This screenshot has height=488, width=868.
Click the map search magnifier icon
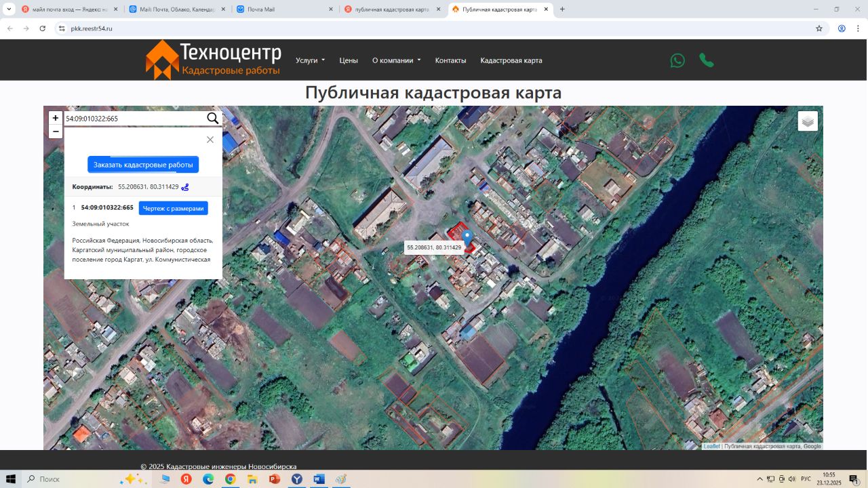pyautogui.click(x=212, y=119)
